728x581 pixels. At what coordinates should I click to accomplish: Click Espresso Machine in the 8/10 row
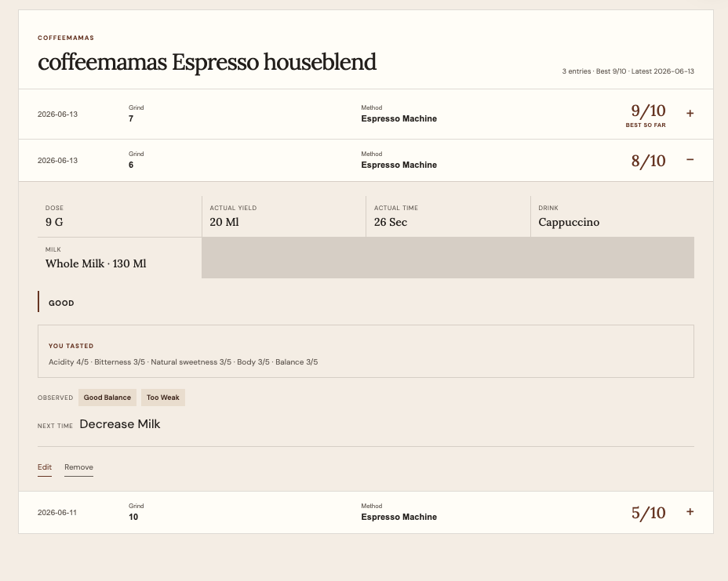click(x=399, y=165)
